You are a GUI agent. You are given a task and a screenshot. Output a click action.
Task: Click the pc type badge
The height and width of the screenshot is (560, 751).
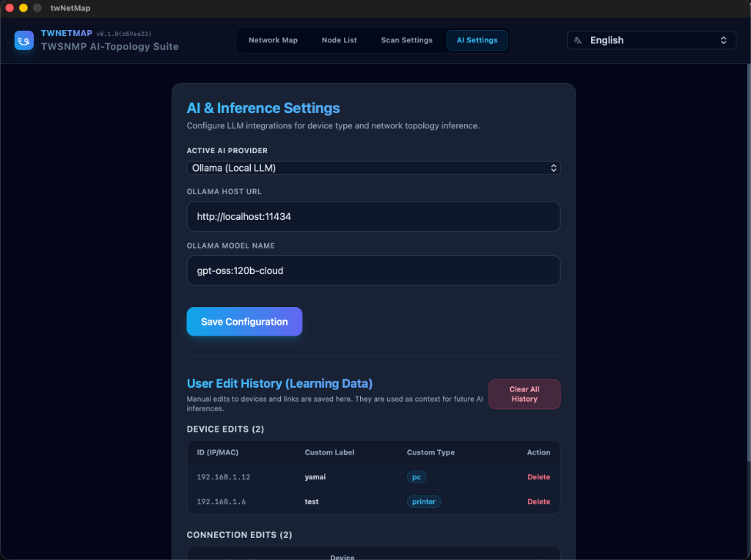pos(417,476)
